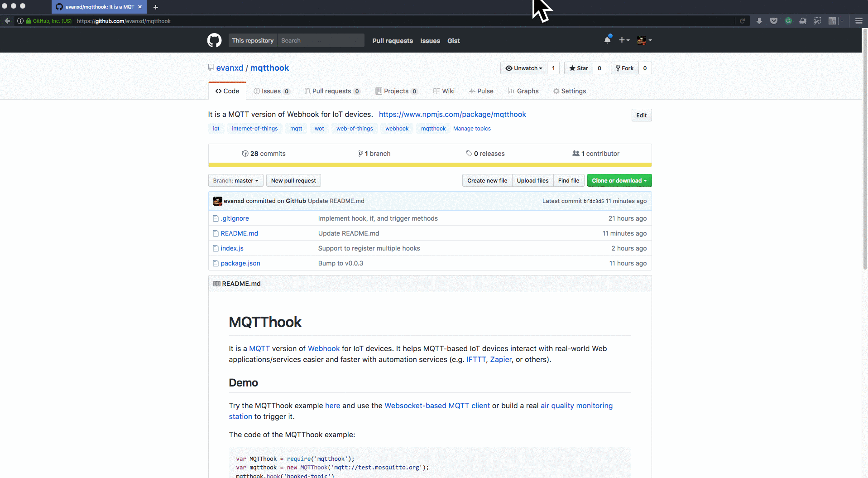Click Manage topics link
Screen dimensions: 868x478
(472, 129)
